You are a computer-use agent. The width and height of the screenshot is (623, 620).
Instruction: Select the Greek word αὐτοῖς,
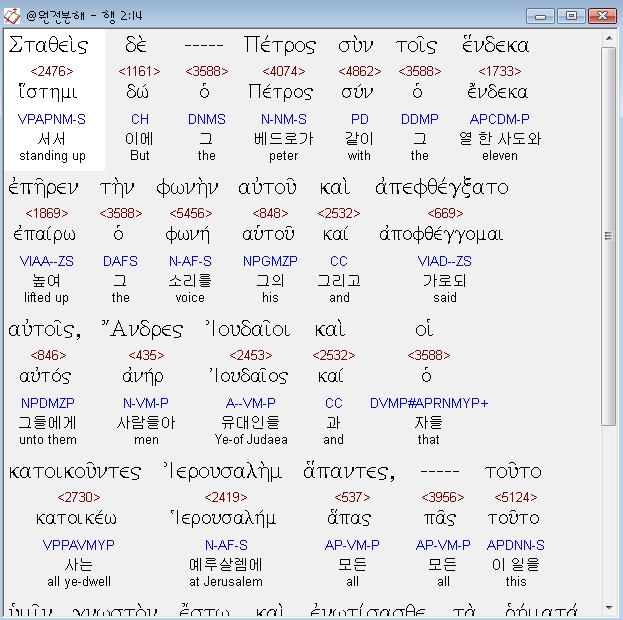point(45,329)
